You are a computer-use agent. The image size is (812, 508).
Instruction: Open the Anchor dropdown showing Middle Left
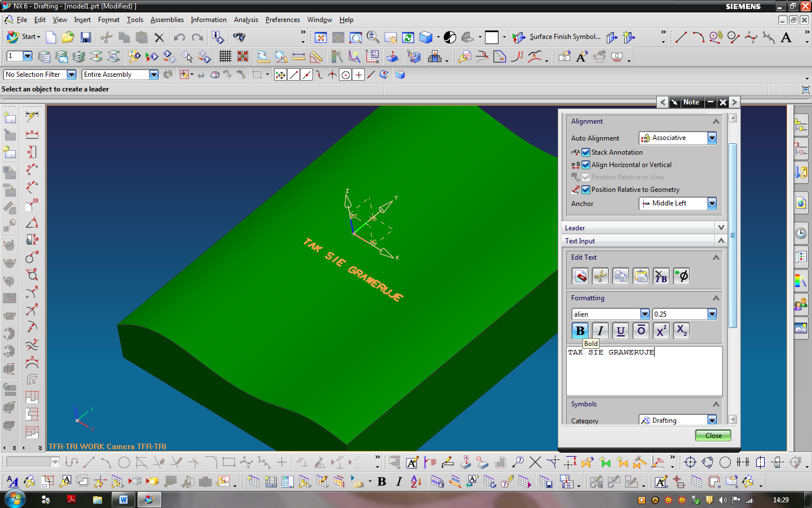(x=678, y=204)
